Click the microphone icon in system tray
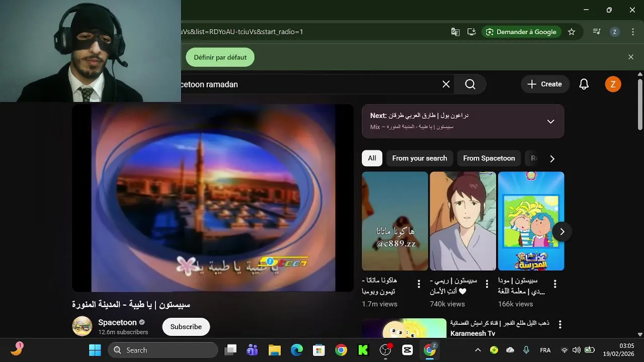 526,350
